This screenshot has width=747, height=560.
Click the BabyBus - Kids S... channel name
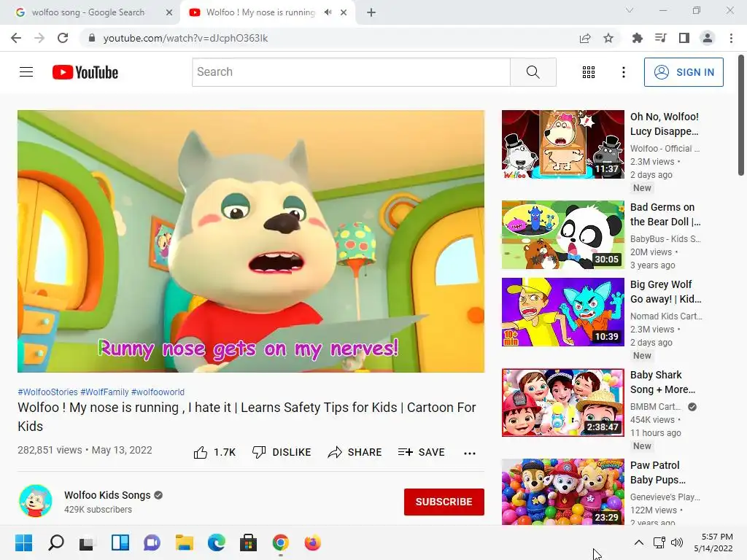665,239
